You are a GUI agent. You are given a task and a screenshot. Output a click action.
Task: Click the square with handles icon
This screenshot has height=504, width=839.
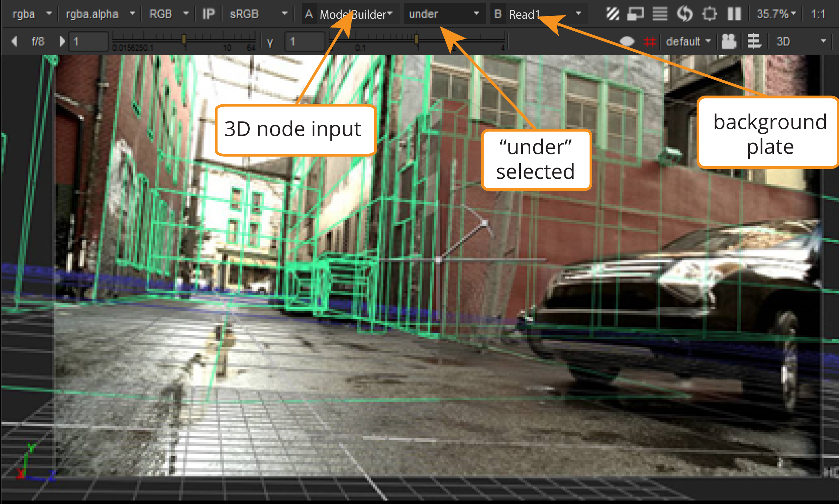(709, 14)
